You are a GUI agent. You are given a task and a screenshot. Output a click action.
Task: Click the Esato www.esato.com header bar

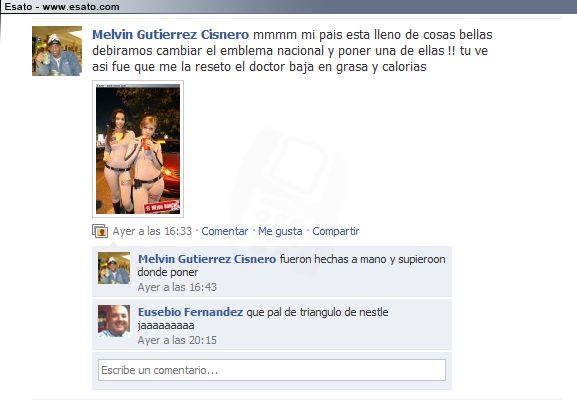[288, 7]
